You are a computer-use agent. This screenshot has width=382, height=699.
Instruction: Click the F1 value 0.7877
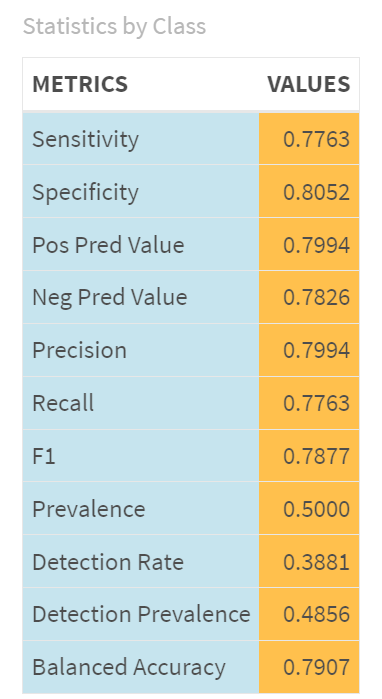[316, 456]
